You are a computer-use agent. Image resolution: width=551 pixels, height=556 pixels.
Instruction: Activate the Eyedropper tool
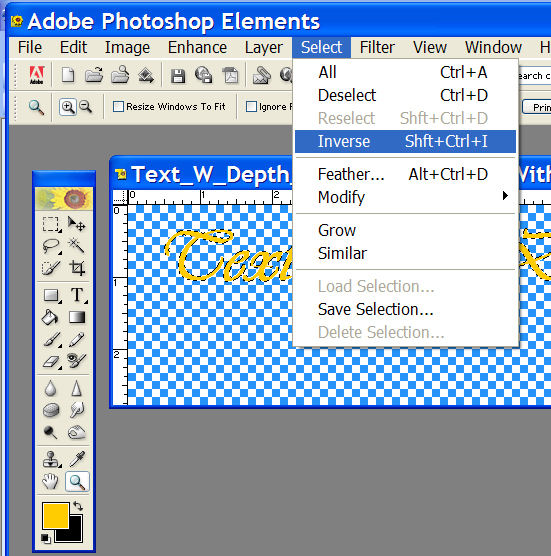[77, 459]
